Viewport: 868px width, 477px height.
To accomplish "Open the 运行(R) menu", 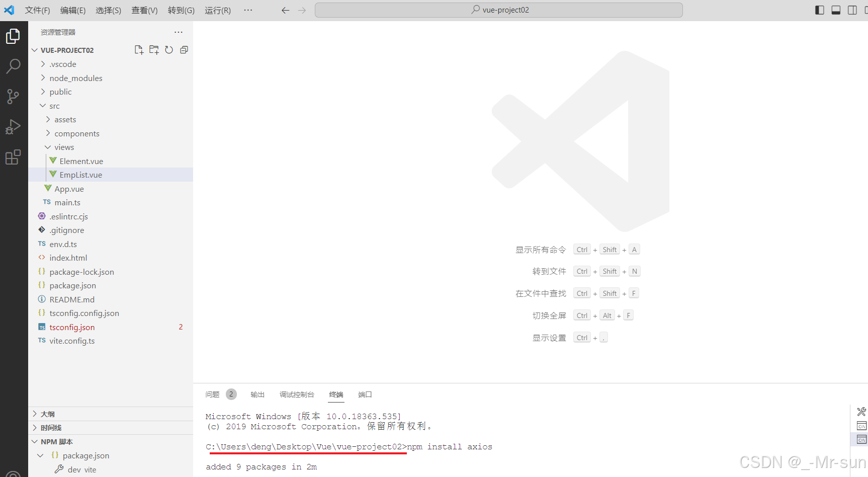I will (x=218, y=10).
